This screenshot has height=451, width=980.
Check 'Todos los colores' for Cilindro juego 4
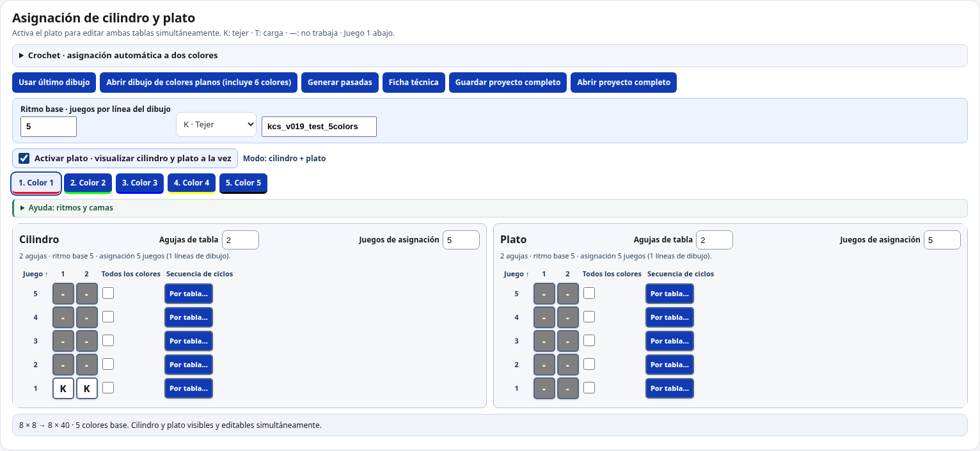coord(108,317)
